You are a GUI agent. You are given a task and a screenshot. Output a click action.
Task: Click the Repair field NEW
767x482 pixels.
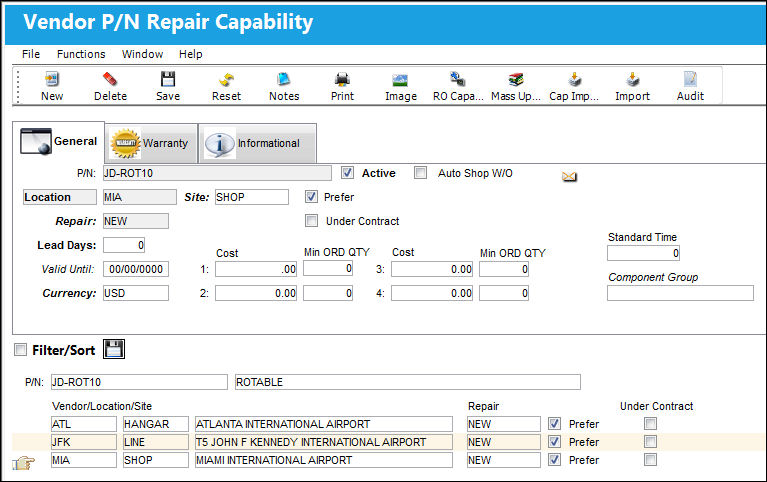click(x=136, y=221)
